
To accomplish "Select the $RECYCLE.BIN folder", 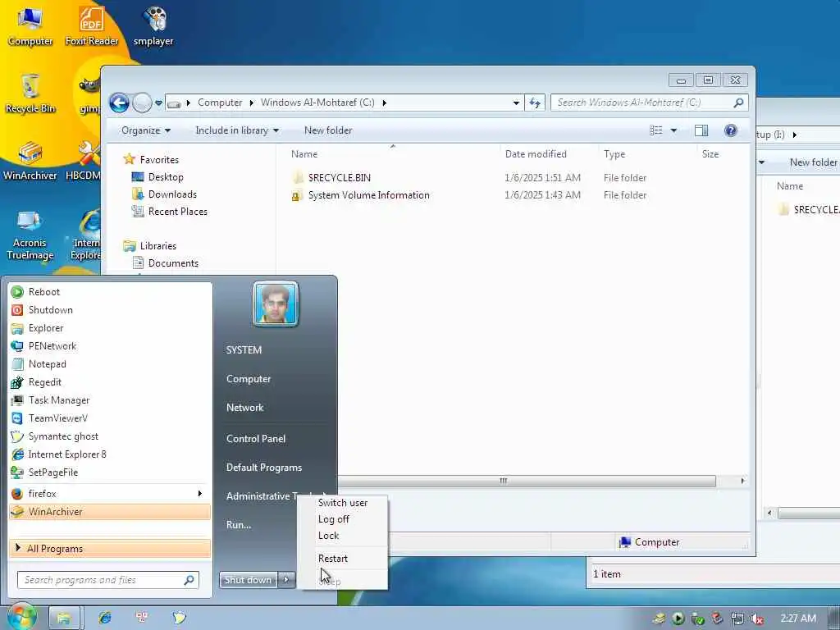I will [x=339, y=178].
